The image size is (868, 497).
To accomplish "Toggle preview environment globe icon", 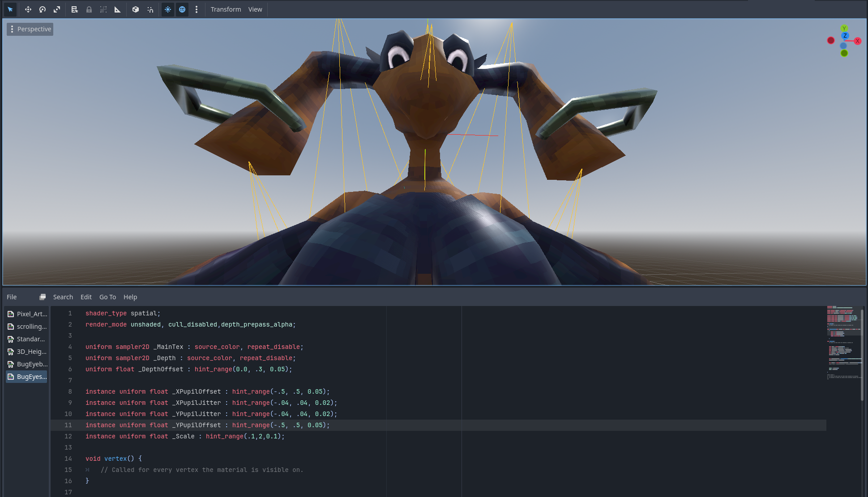I will 182,9.
